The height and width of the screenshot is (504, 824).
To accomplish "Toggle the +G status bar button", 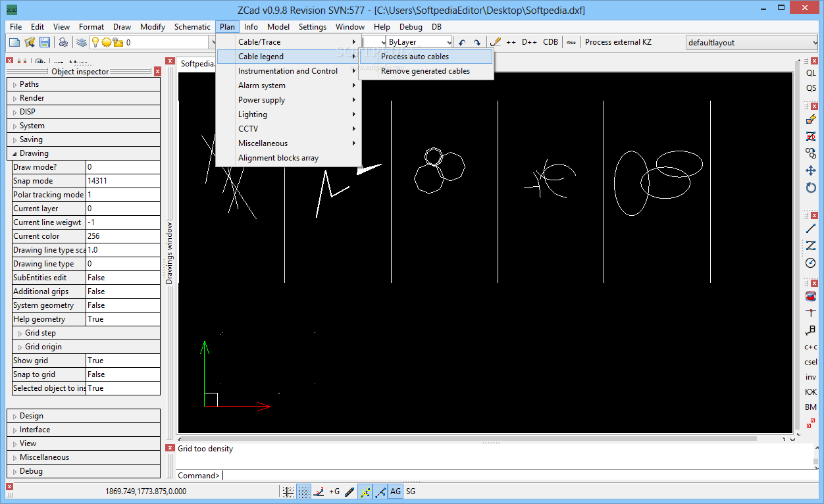I will pyautogui.click(x=334, y=491).
